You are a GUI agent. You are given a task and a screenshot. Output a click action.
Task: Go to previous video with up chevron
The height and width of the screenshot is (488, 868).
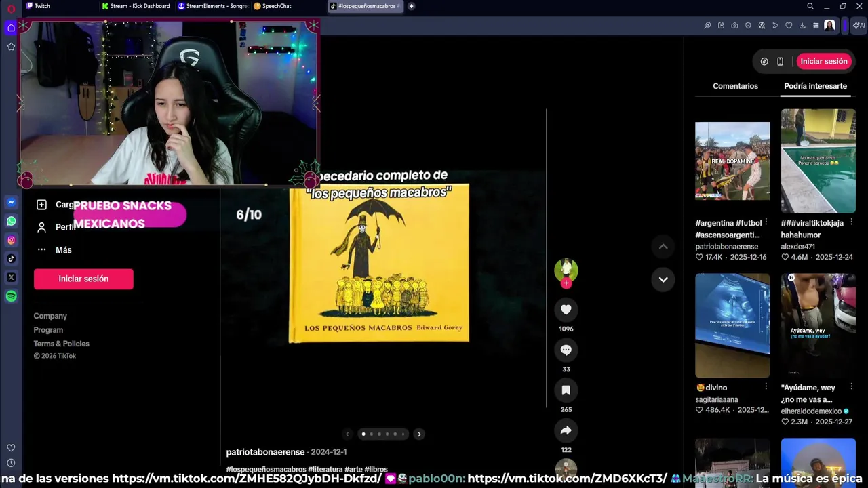[663, 246]
